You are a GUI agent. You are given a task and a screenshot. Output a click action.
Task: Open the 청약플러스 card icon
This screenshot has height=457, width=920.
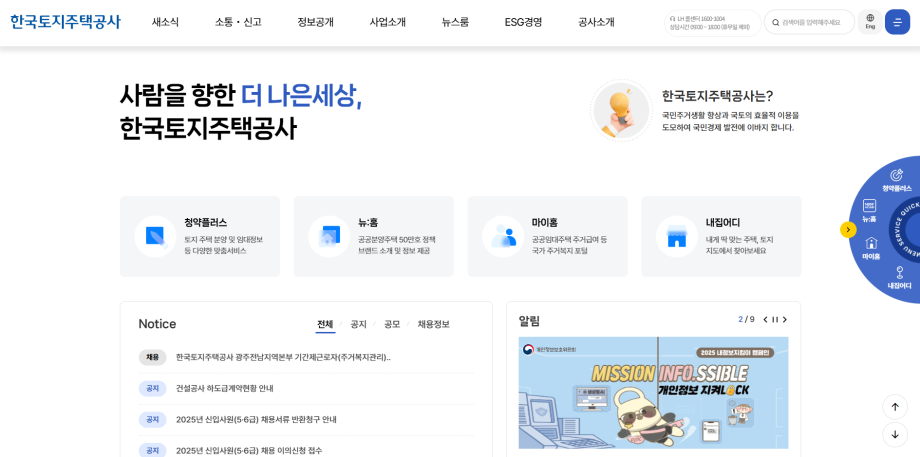pos(155,236)
